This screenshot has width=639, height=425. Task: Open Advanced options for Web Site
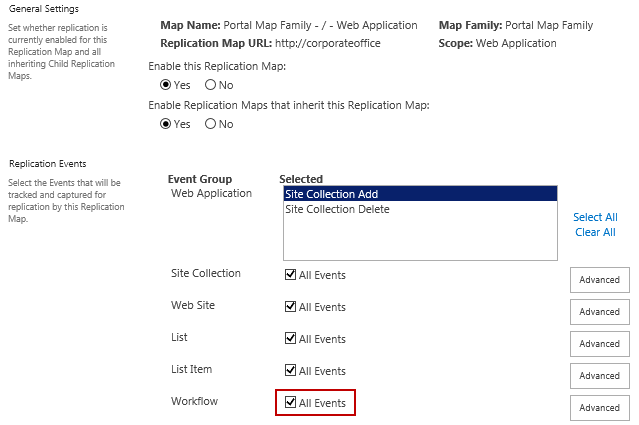point(599,312)
